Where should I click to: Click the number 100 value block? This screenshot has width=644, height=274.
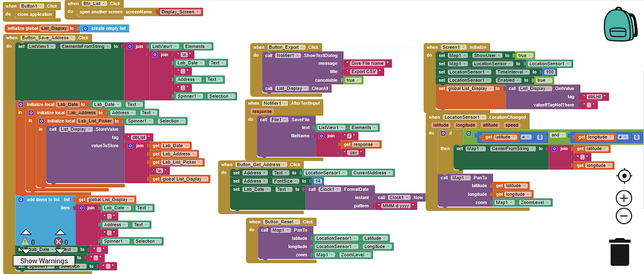[550, 72]
